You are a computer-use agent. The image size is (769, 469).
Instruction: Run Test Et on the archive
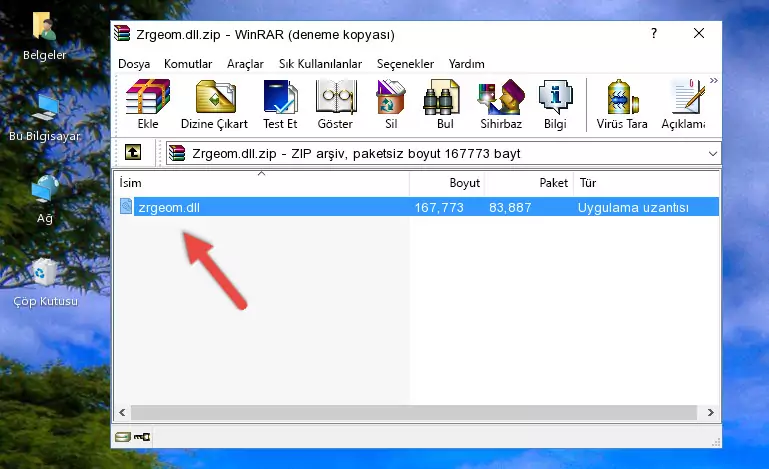[x=280, y=104]
